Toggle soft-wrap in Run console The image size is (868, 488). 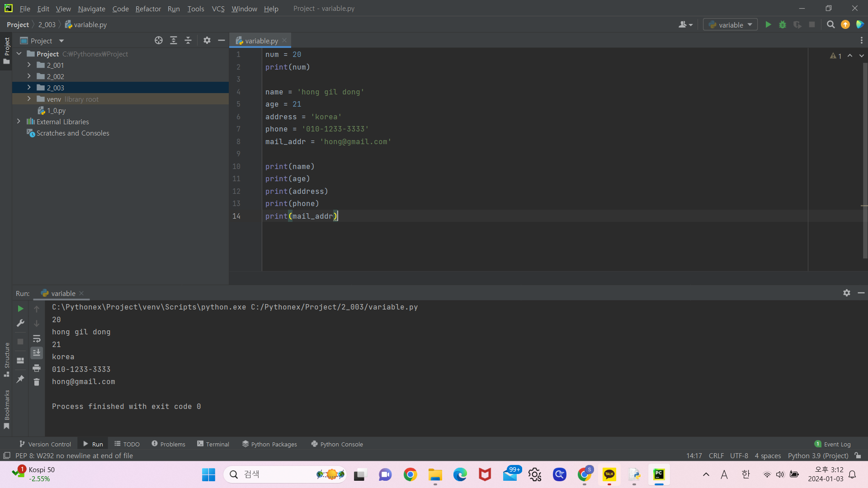tap(37, 338)
